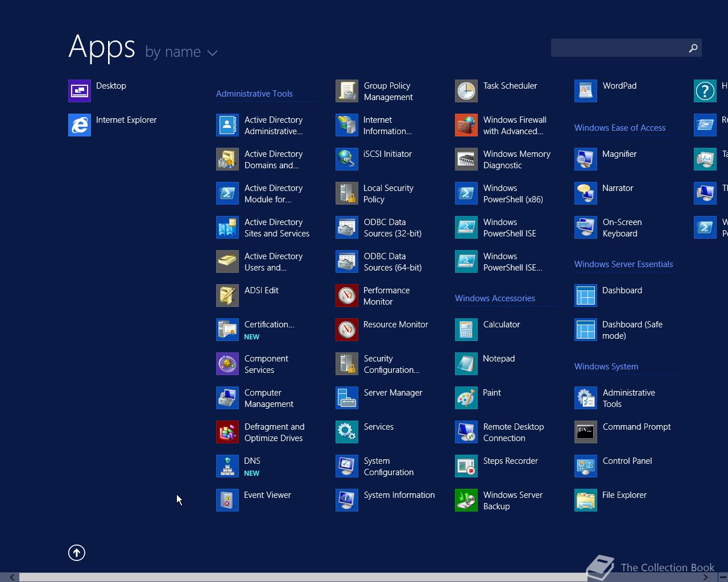Click the horizontal scrollbar right arrow
Viewport: 728px width, 582px height.
(x=706, y=577)
